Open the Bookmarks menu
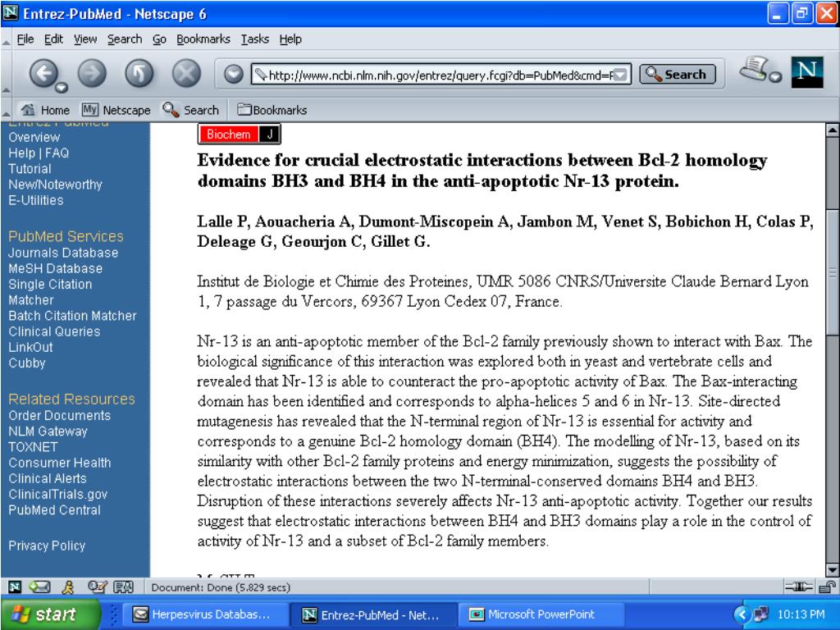This screenshot has width=840, height=630. pos(203,39)
